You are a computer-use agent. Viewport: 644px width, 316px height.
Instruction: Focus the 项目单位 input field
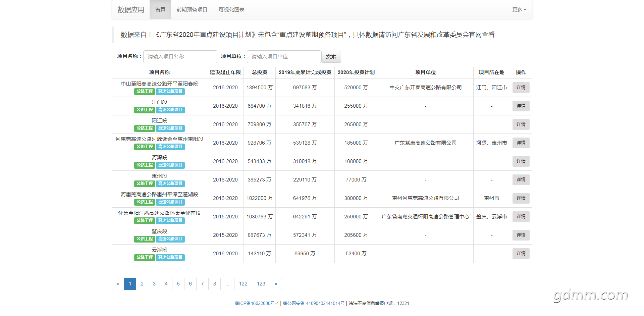[284, 57]
